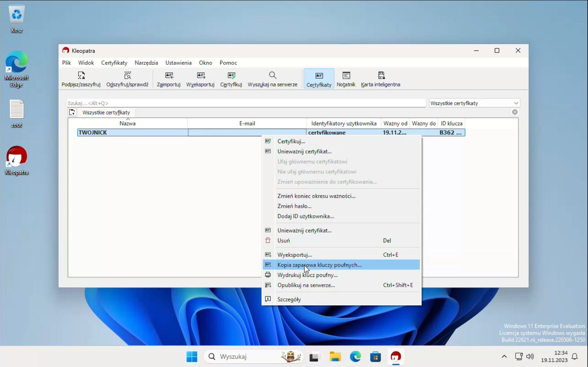Show hidden system tray icons chevron
This screenshot has width=588, height=367.
point(504,356)
